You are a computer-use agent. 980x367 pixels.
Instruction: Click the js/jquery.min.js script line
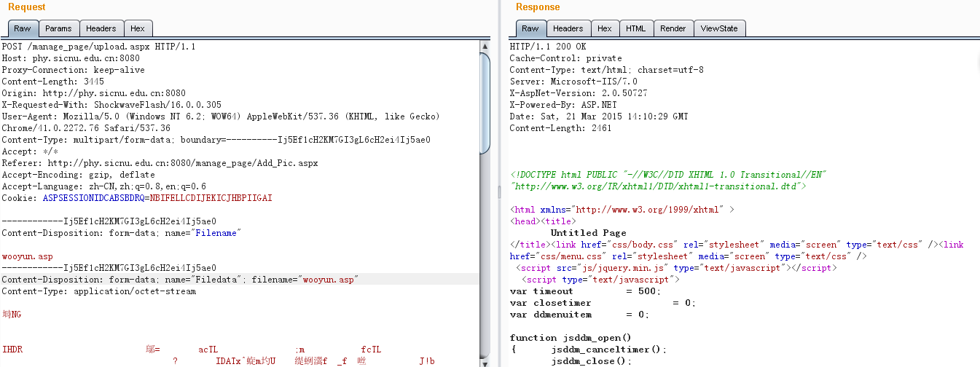click(x=675, y=268)
